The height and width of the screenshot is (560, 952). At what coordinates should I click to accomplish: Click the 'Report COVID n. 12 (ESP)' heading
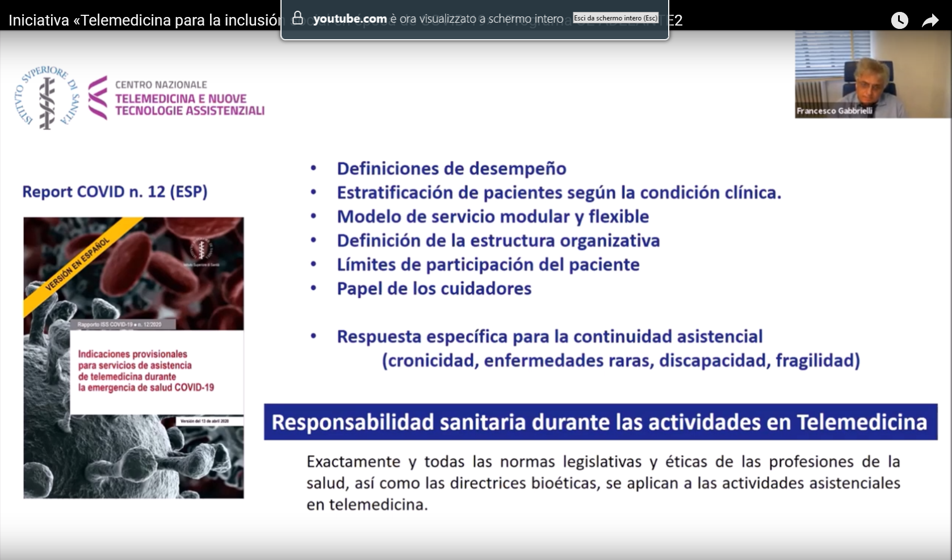point(115,192)
